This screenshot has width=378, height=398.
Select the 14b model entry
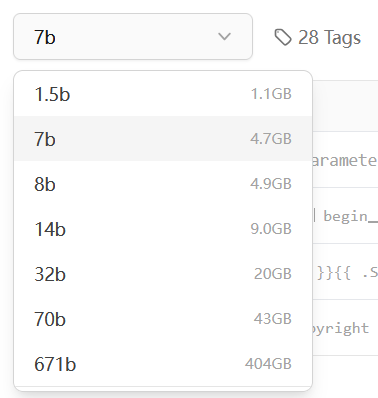[x=163, y=229]
